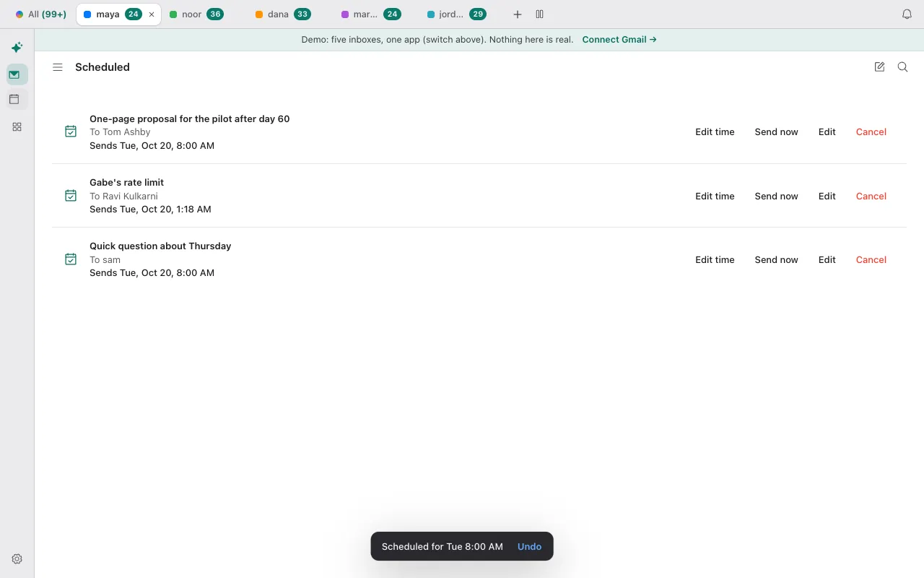The image size is (924, 578).
Task: Switch to the All (99+) tab
Action: [x=41, y=14]
